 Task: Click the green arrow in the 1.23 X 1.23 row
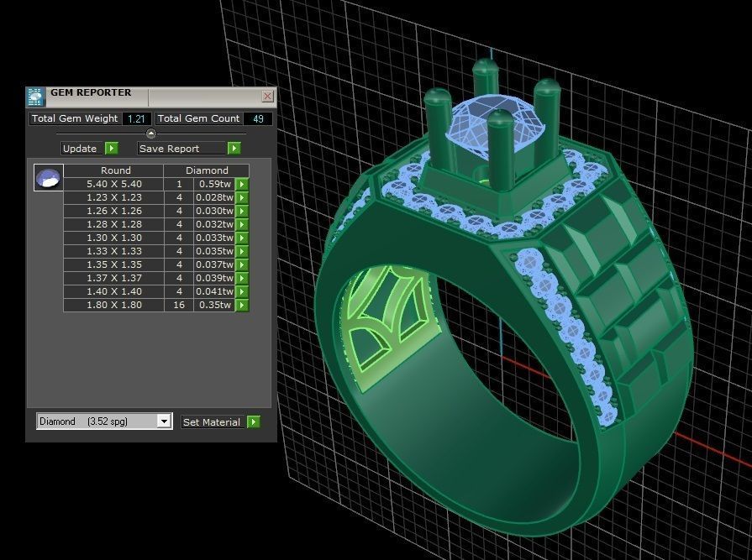coord(242,197)
